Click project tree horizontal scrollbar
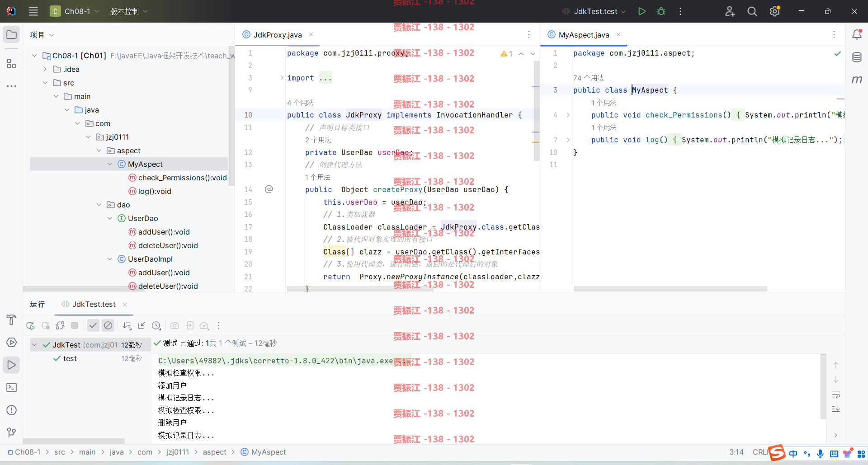 (x=85, y=289)
